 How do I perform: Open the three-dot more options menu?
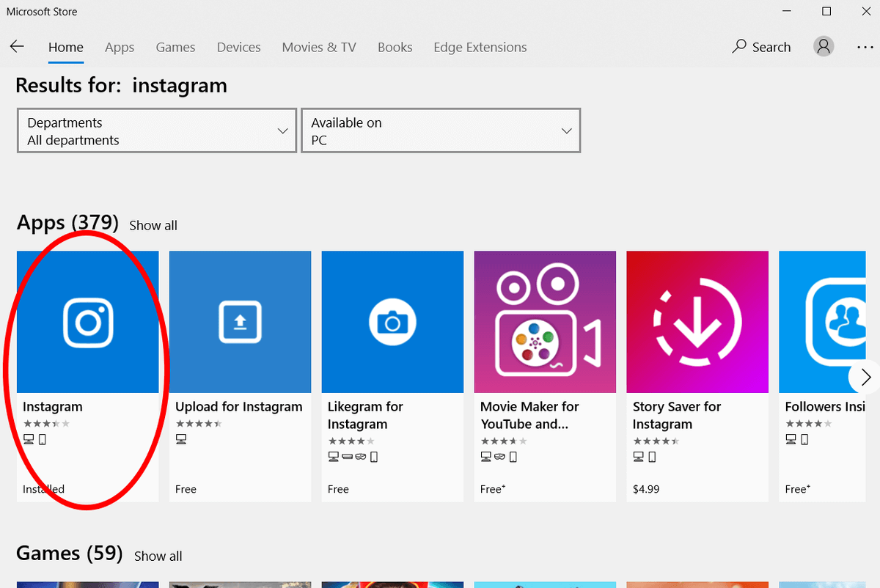(x=865, y=47)
